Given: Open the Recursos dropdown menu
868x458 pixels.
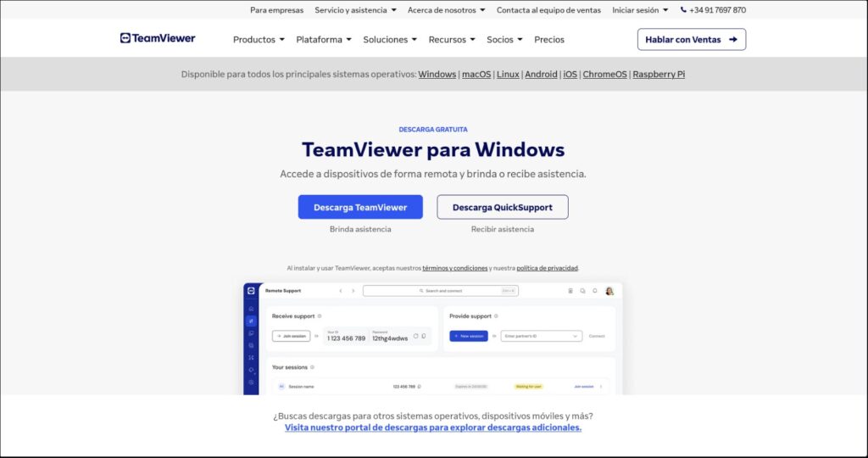Looking at the screenshot, I should click(x=452, y=40).
